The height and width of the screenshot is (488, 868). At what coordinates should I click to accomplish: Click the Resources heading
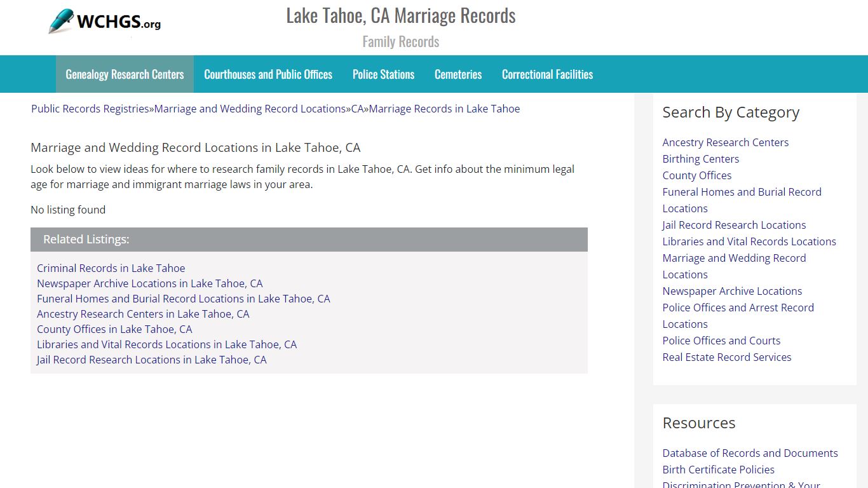(699, 423)
